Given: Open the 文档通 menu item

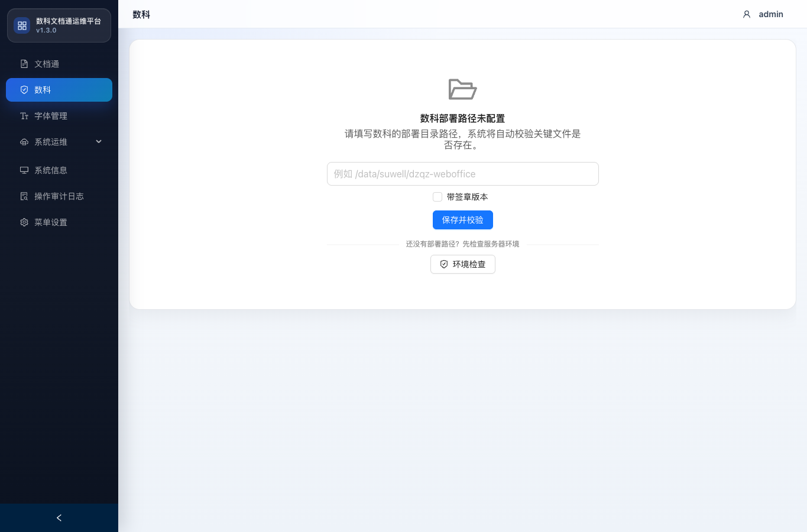Looking at the screenshot, I should tap(59, 64).
